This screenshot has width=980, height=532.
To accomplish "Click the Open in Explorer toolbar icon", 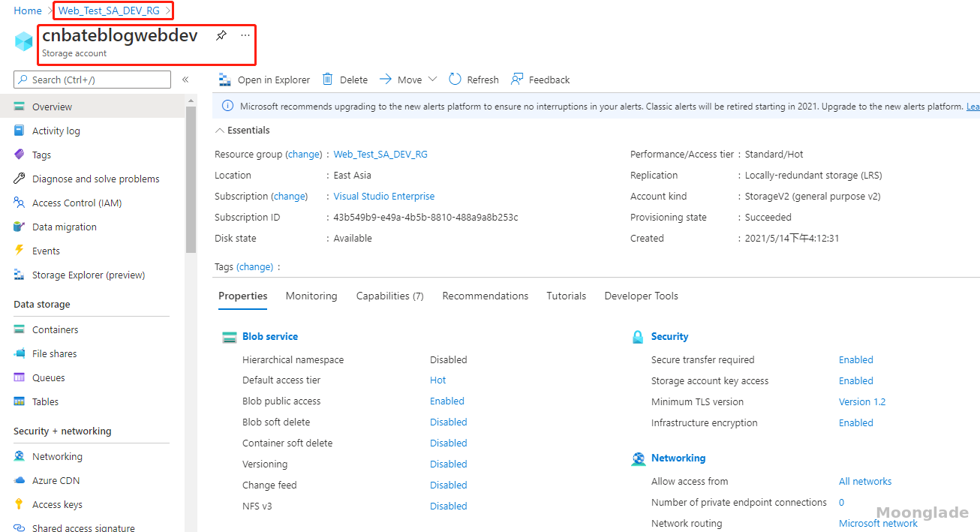I will tap(224, 80).
